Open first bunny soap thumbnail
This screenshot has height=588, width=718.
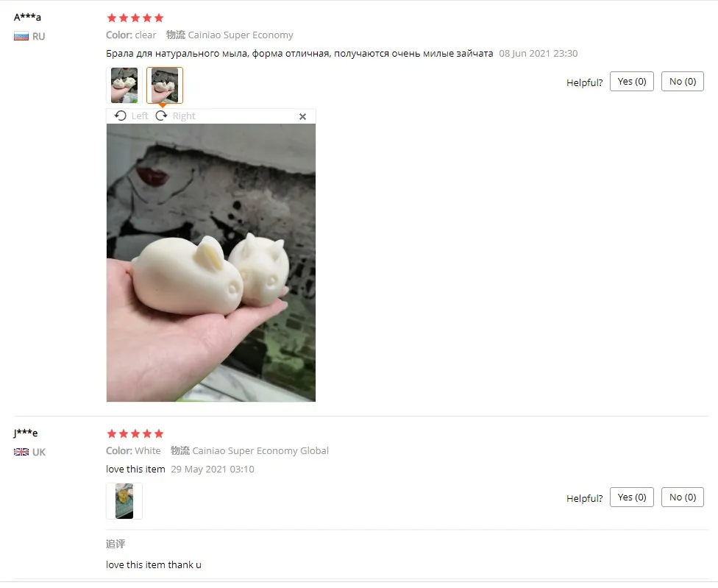(x=124, y=85)
